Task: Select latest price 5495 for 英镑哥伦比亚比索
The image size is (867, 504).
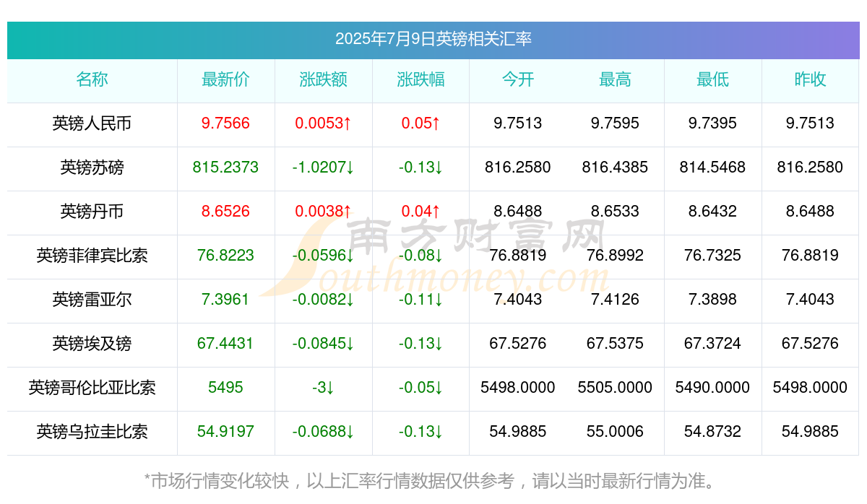Action: click(225, 388)
